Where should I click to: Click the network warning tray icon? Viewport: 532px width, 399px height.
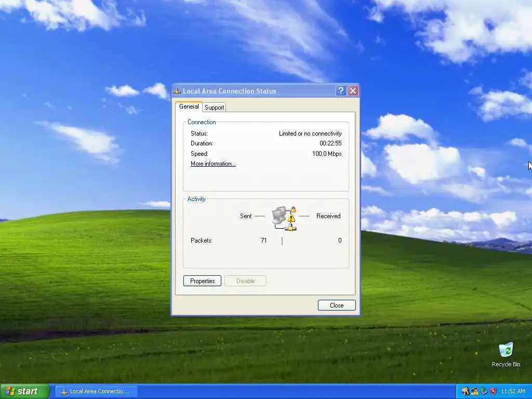[x=474, y=391]
